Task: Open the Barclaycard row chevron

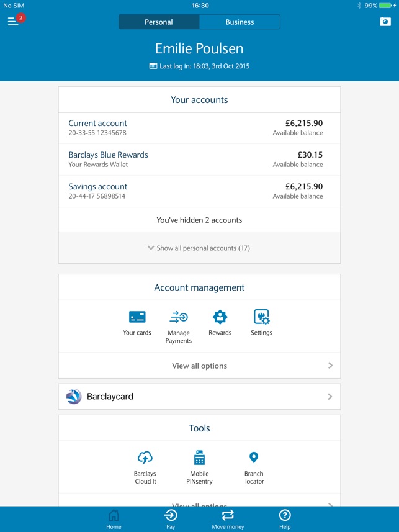Action: [x=330, y=397]
